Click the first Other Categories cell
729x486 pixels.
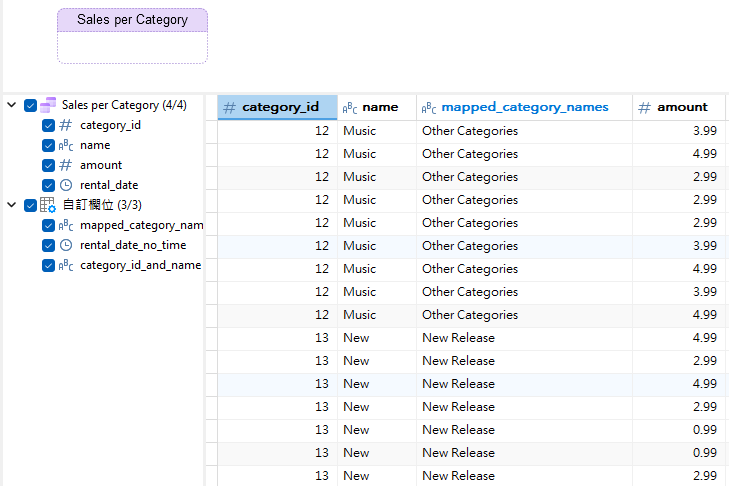click(x=470, y=131)
